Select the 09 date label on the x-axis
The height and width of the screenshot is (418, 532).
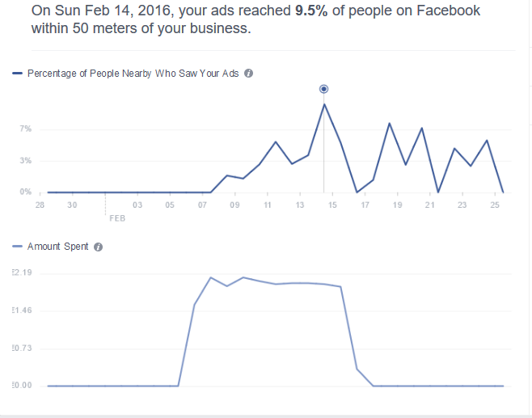234,206
